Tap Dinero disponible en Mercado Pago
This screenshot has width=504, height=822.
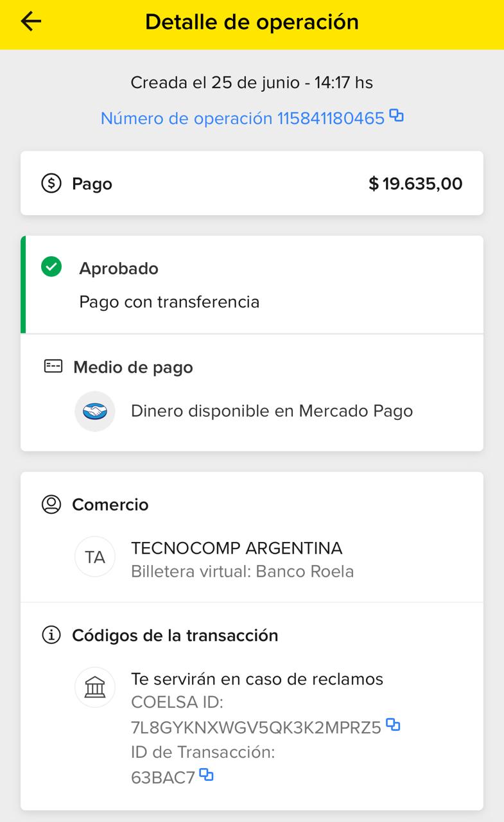272,411
